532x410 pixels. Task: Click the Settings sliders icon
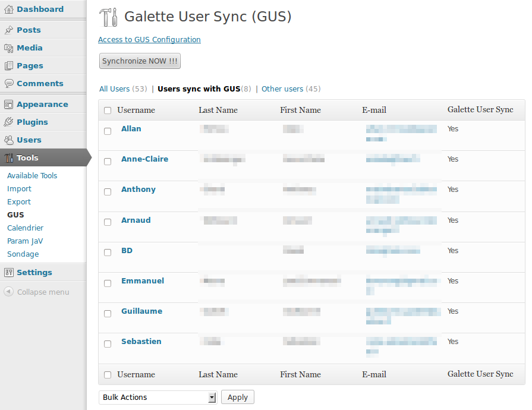(x=8, y=272)
